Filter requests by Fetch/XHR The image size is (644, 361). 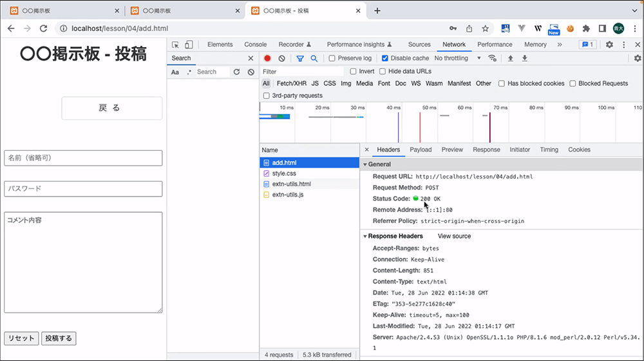click(x=292, y=83)
